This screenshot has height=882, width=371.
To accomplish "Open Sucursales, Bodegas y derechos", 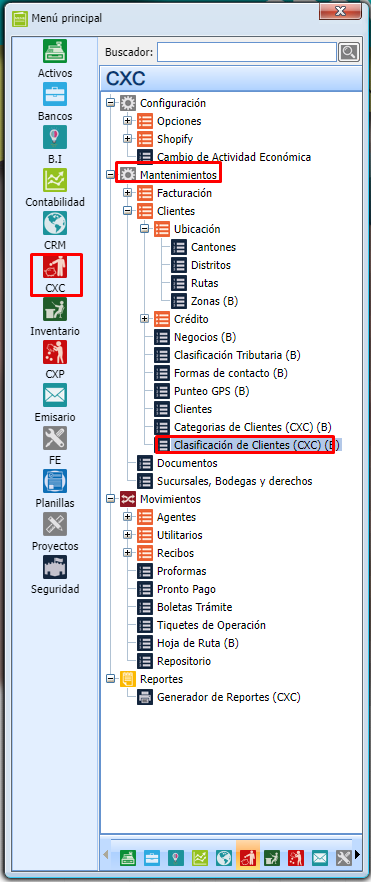I will [234, 481].
